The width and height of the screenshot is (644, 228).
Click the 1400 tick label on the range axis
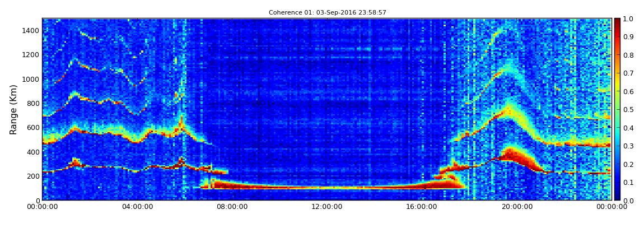coord(31,30)
